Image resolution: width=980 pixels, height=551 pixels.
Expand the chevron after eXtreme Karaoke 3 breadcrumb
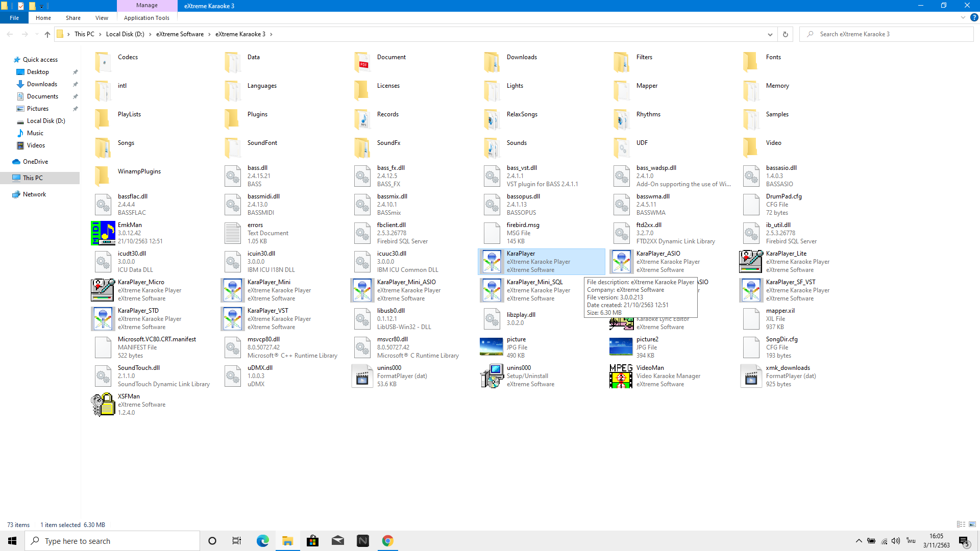pyautogui.click(x=271, y=34)
